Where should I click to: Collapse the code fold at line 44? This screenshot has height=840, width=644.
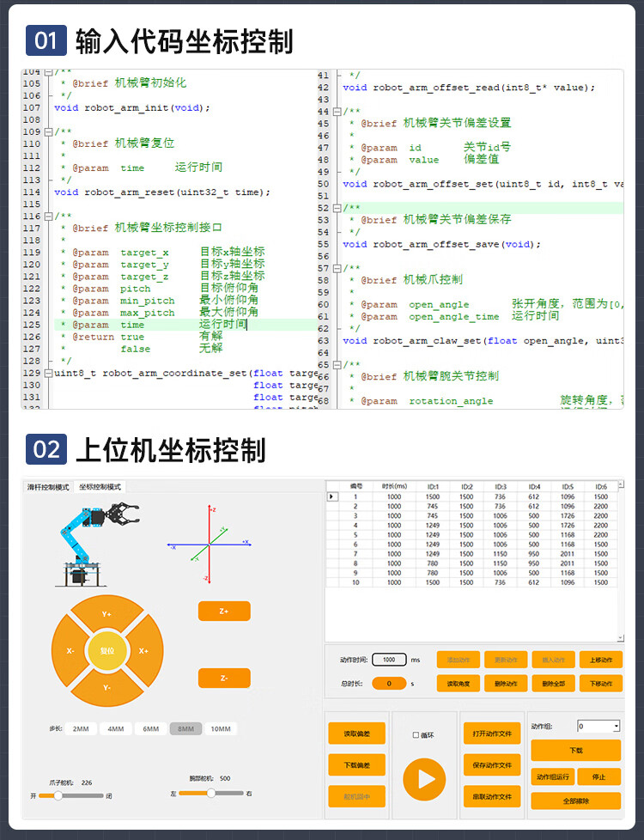pos(337,112)
